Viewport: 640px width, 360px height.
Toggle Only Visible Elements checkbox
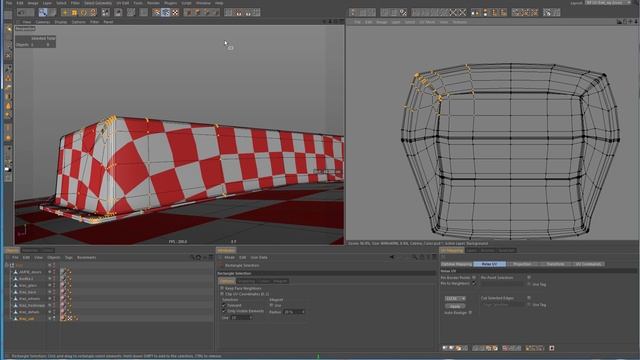pos(224,311)
